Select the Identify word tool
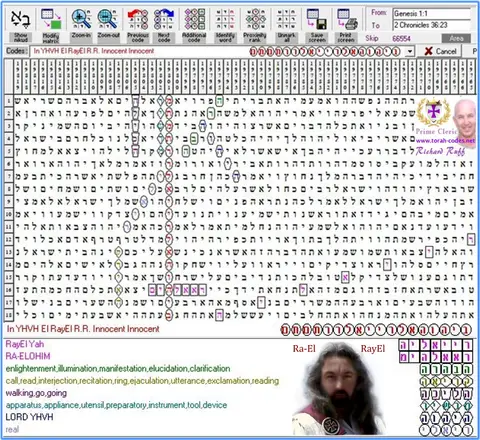480x440 pixels. tap(225, 19)
